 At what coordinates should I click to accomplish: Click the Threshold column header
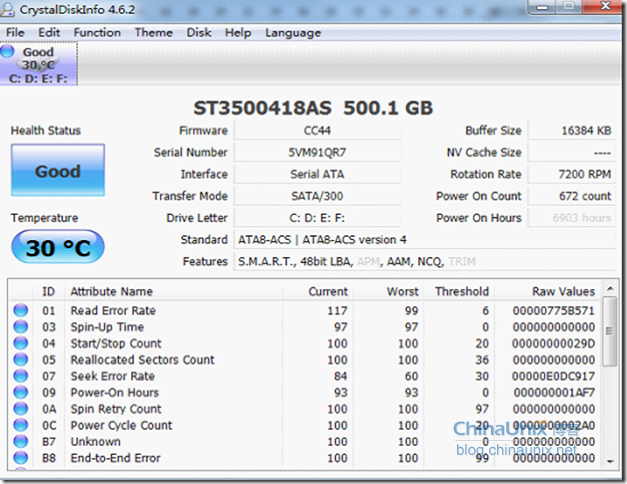click(459, 291)
